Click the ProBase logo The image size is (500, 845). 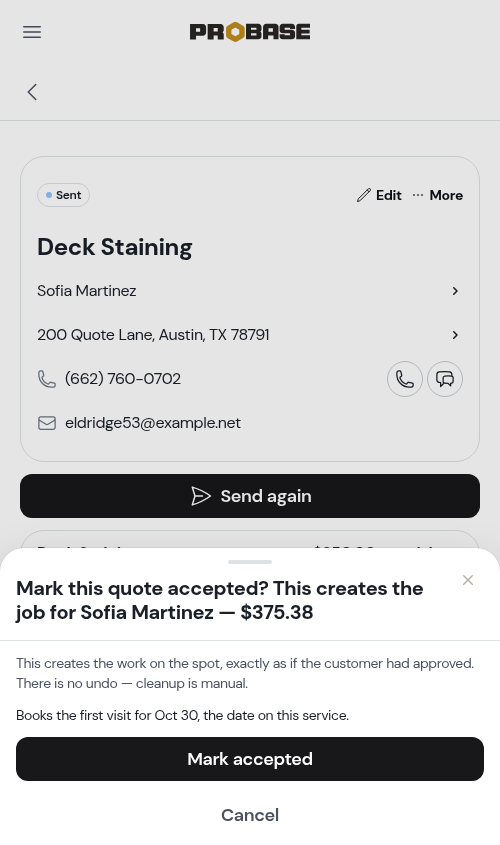point(250,32)
